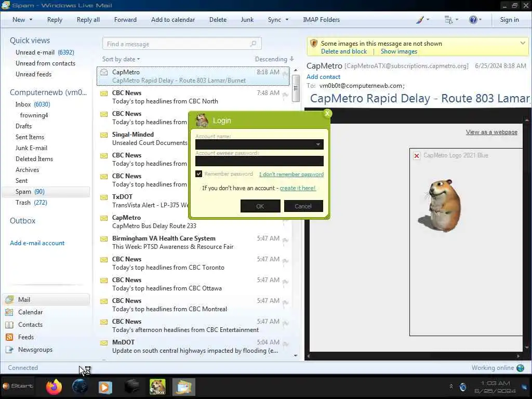Screen dimensions: 532x399
Task: Click Delete in the toolbar
Action: tap(218, 20)
